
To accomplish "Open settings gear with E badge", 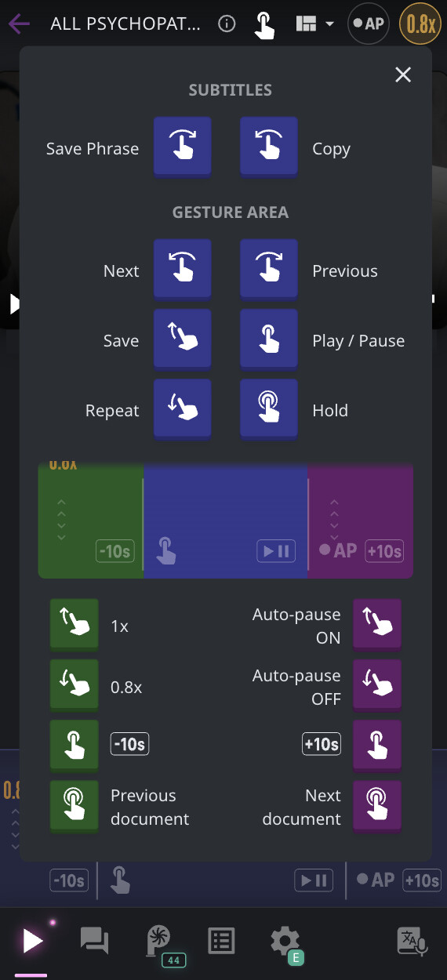I will (285, 942).
